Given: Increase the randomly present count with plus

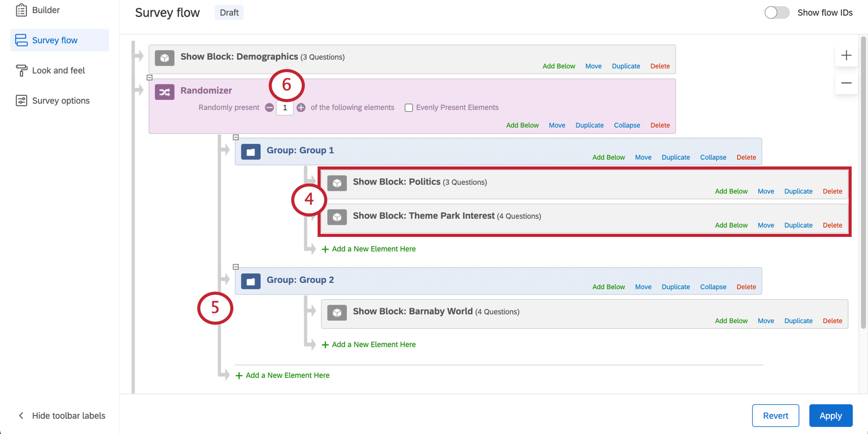Looking at the screenshot, I should [301, 107].
